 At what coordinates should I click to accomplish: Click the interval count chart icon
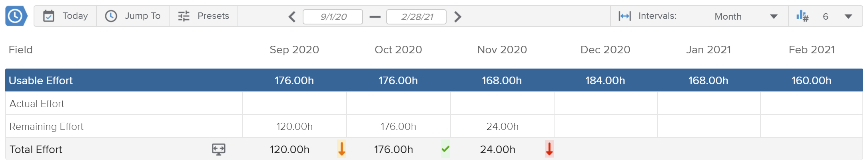coord(802,16)
